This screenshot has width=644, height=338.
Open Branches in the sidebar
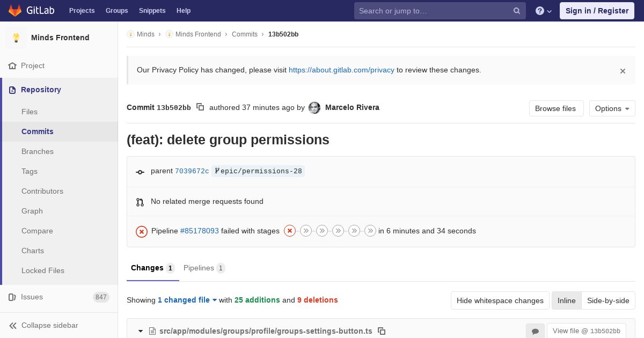pyautogui.click(x=38, y=151)
